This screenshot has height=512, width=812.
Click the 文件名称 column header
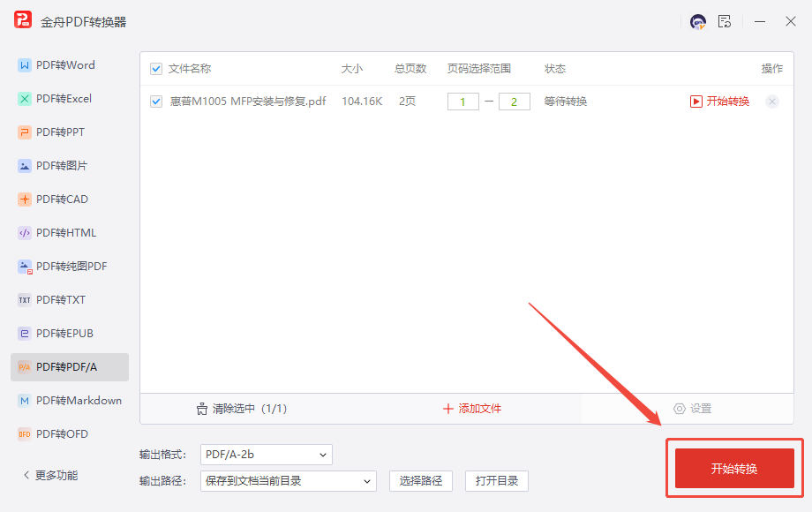point(190,69)
